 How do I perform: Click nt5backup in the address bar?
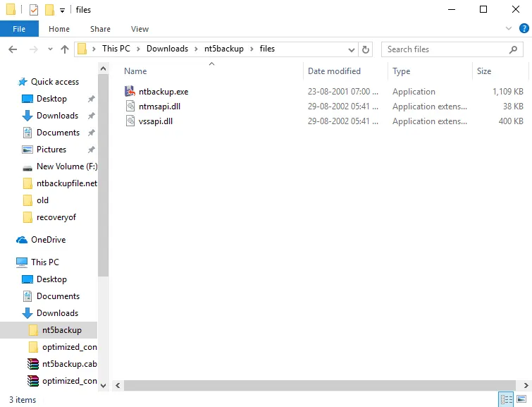[x=224, y=49]
